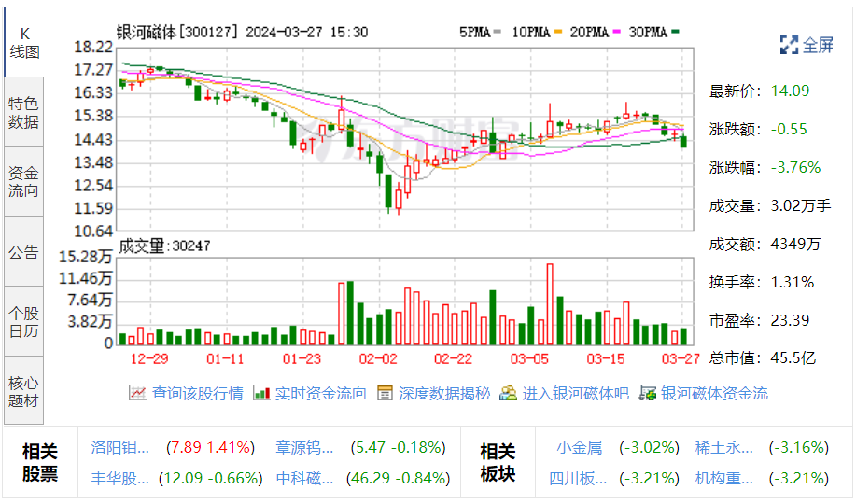
Task: Open the 深度数据揭秘 link
Action: pos(443,393)
